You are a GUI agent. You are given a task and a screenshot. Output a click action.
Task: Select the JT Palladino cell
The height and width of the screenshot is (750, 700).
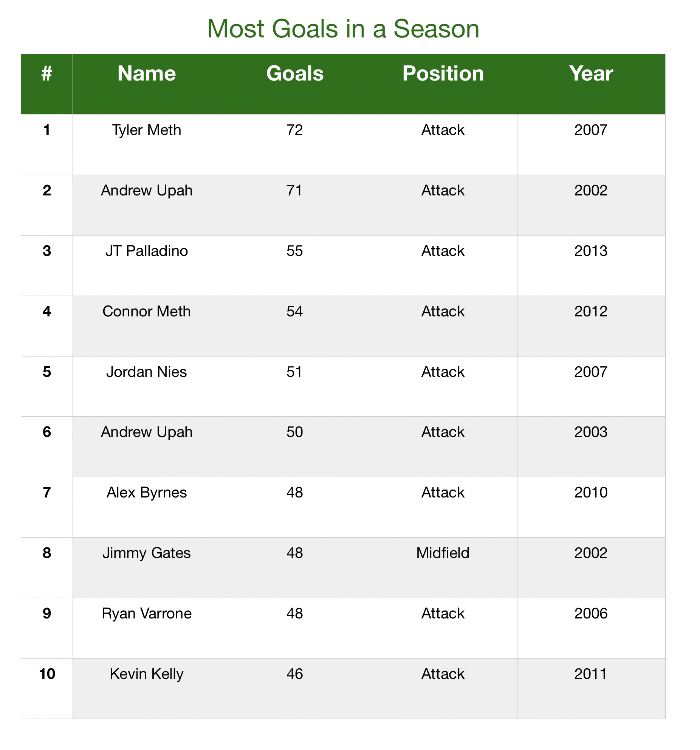(147, 265)
